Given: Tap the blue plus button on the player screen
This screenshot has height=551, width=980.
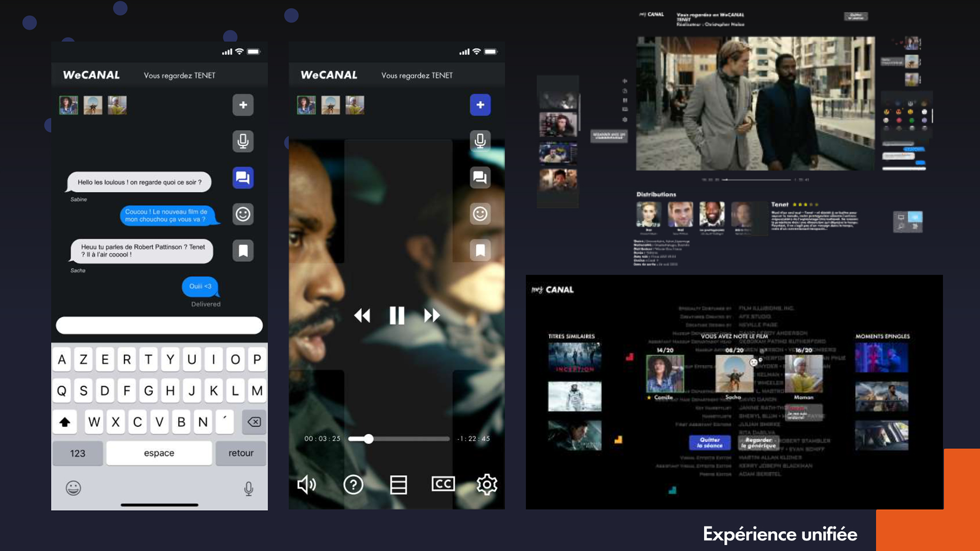Looking at the screenshot, I should coord(480,105).
